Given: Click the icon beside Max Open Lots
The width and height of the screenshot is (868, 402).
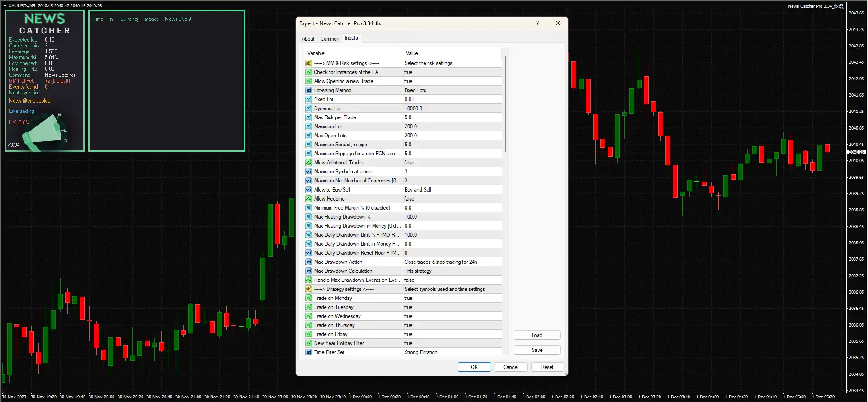Looking at the screenshot, I should [x=309, y=136].
